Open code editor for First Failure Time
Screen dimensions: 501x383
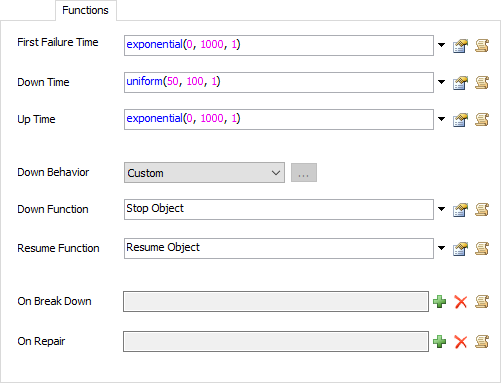[x=482, y=46]
